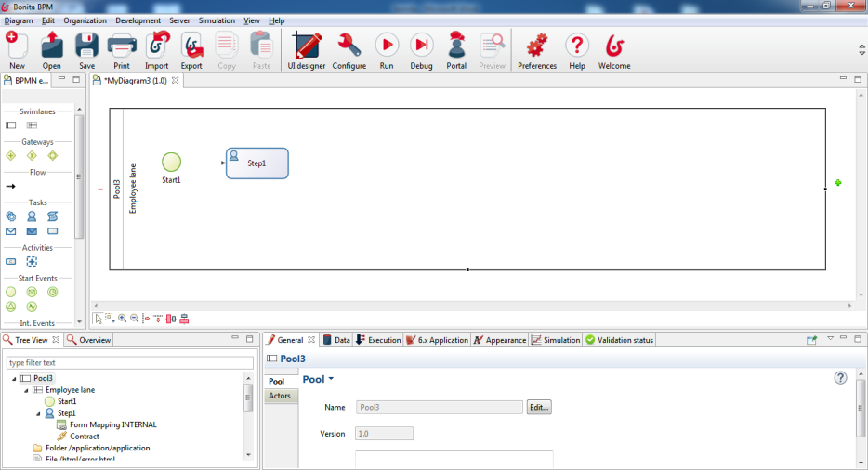Image resolution: width=868 pixels, height=470 pixels.
Task: Select the Lane swimlane palette icon
Action: (x=32, y=125)
